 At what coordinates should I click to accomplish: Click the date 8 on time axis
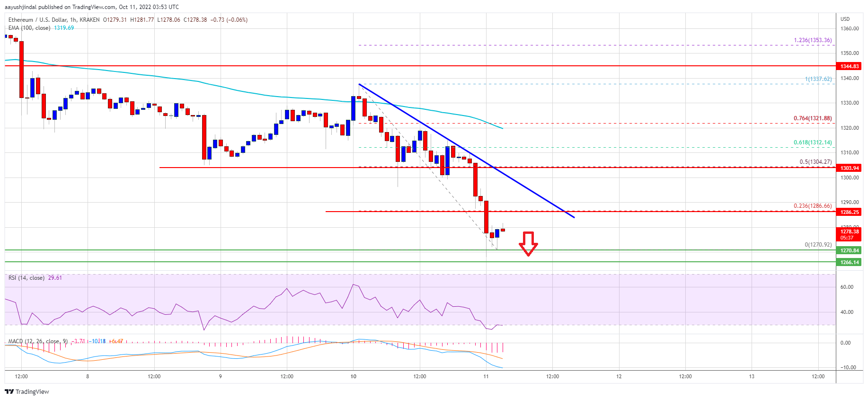pyautogui.click(x=88, y=376)
